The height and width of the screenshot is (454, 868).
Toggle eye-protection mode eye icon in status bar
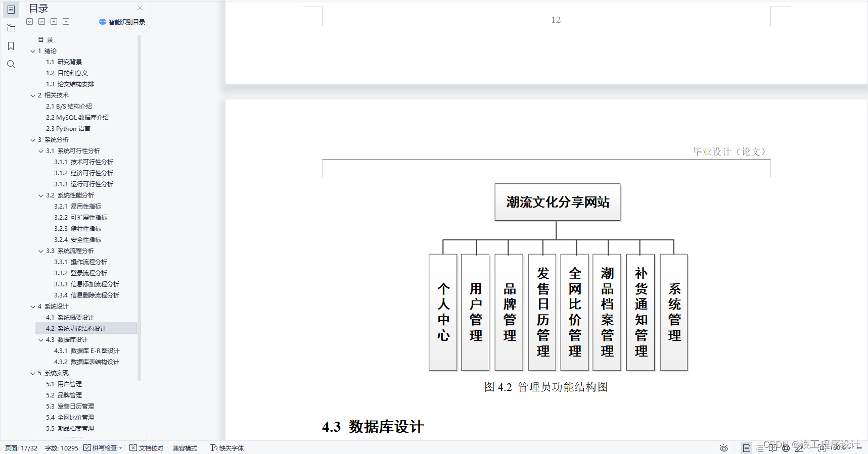724,448
